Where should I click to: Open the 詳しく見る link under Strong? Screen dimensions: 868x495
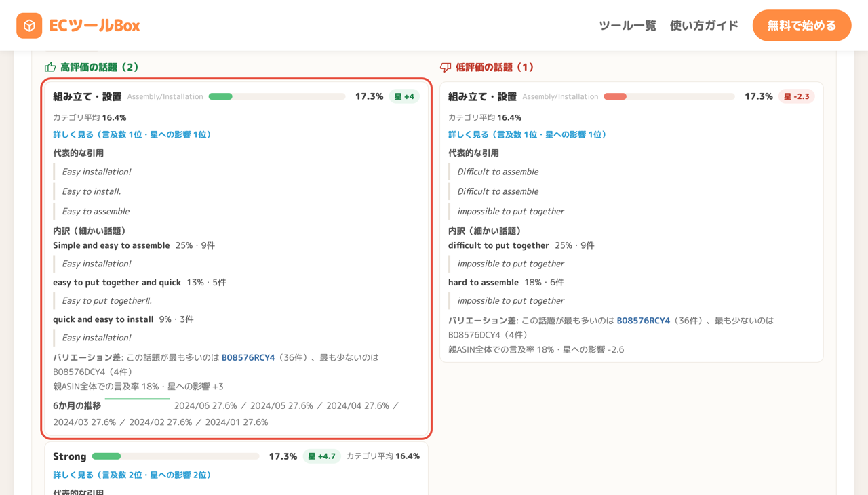[x=132, y=475]
